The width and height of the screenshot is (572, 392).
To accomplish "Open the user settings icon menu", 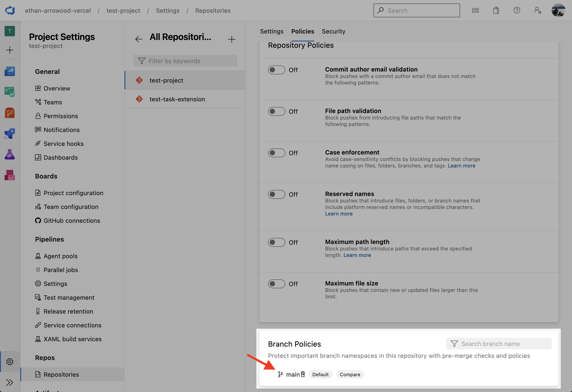I will (x=537, y=11).
